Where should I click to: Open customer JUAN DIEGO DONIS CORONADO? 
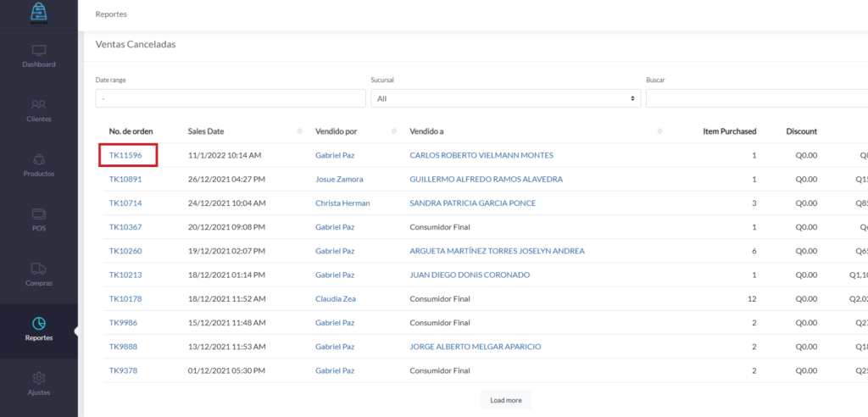click(470, 275)
